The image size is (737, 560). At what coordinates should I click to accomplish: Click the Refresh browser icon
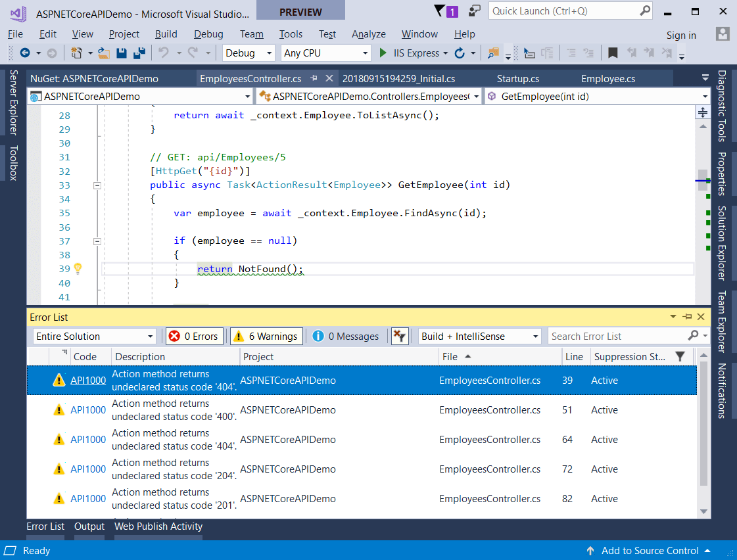pos(460,53)
